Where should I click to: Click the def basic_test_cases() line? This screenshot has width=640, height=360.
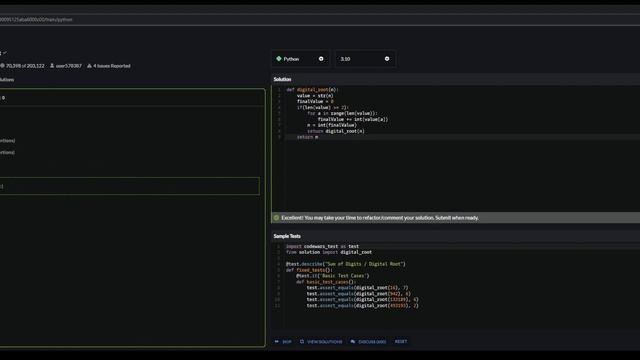(326, 282)
